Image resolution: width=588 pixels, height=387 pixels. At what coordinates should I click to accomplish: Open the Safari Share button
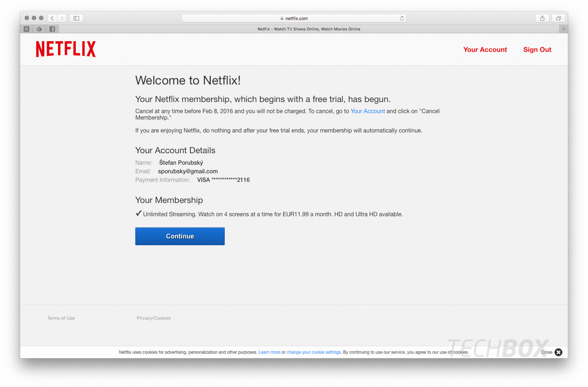click(542, 18)
